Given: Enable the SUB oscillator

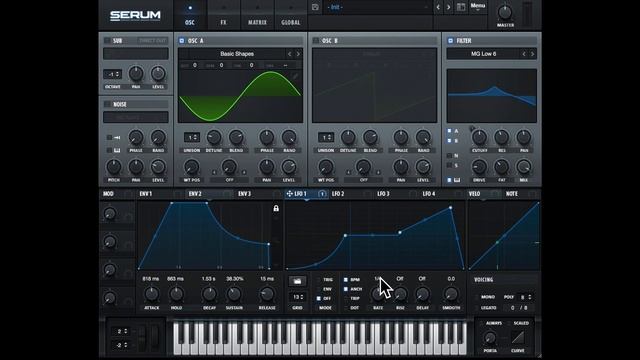Looking at the screenshot, I should click(107, 40).
